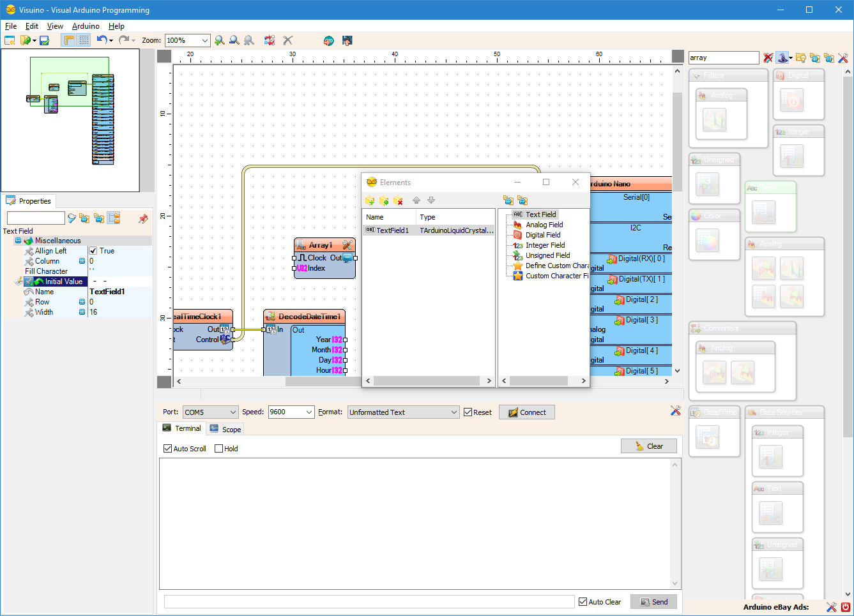Click the properties filter funnel icon
Viewport: 854px width, 616px height.
[x=72, y=218]
